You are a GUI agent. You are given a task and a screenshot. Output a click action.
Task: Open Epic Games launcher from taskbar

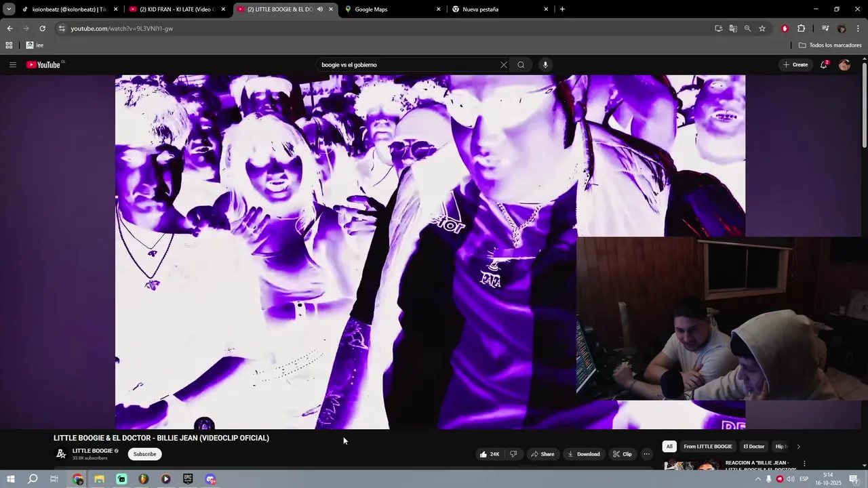click(188, 479)
